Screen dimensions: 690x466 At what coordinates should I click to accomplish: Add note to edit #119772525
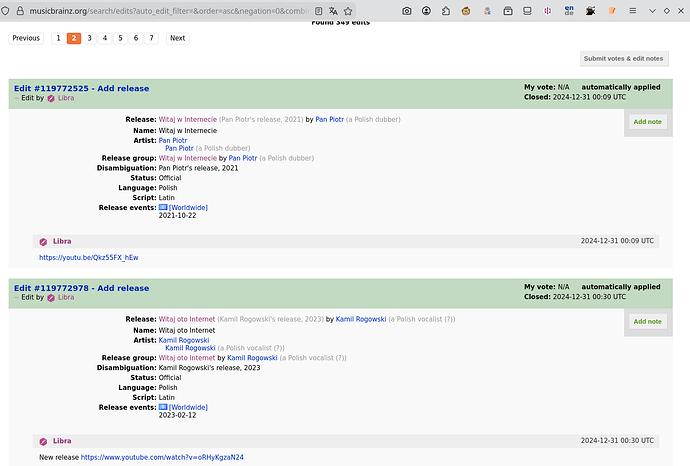pos(647,122)
